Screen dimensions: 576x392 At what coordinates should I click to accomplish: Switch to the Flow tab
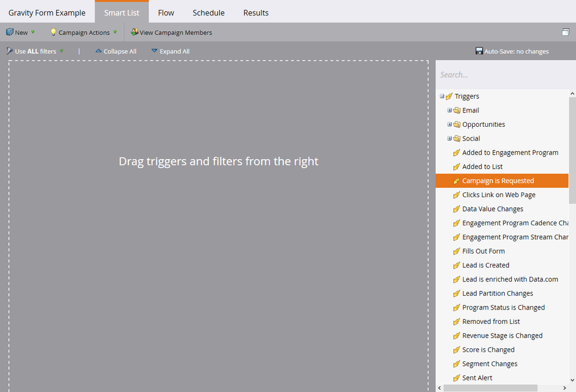166,13
